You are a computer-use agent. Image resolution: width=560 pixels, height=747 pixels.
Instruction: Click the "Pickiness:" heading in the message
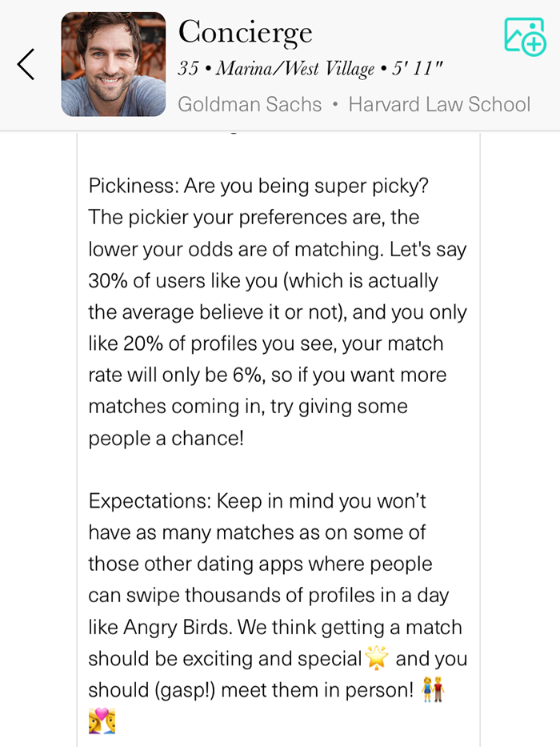pos(133,186)
